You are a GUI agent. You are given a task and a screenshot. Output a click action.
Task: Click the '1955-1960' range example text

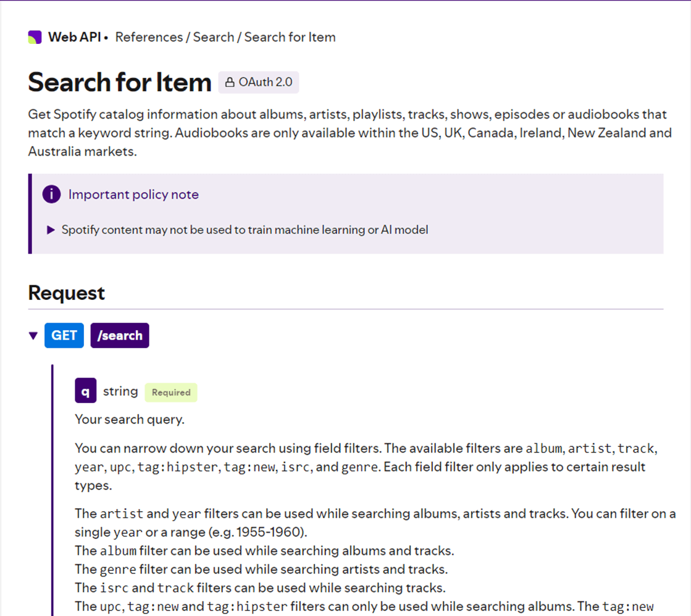tap(268, 532)
